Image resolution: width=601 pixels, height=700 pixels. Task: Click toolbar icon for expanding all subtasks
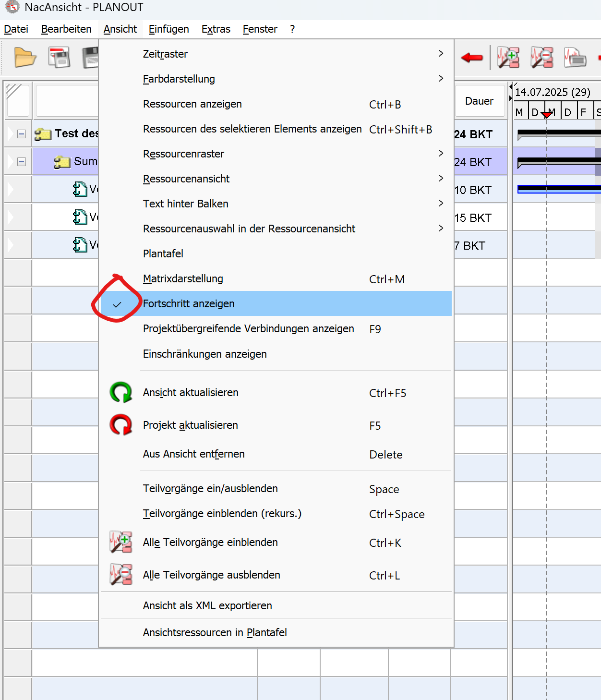(x=508, y=58)
